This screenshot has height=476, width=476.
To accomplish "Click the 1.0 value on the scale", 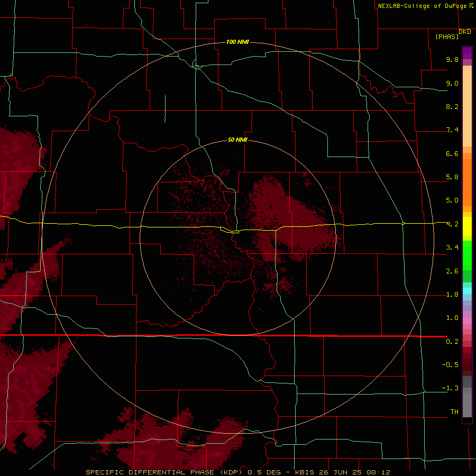I will (452, 318).
